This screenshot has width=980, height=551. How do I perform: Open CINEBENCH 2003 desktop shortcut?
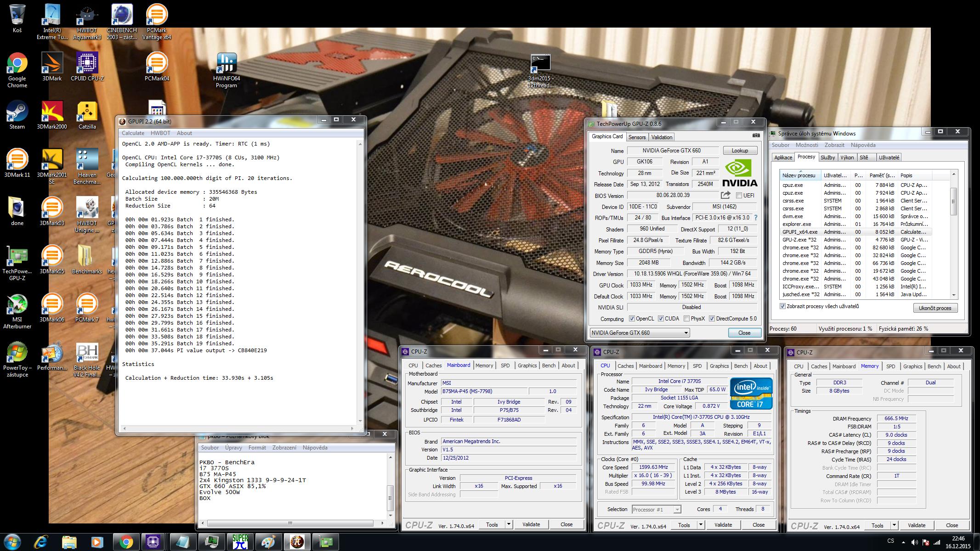pyautogui.click(x=122, y=21)
